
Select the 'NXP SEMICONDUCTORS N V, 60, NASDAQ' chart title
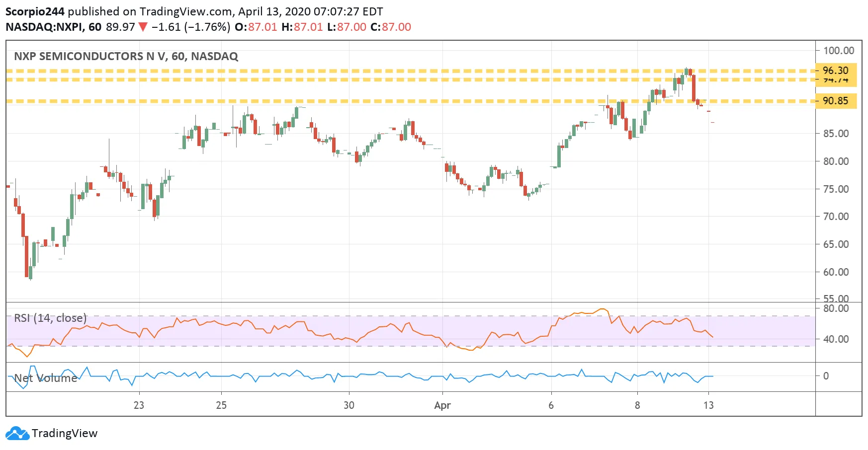[126, 56]
